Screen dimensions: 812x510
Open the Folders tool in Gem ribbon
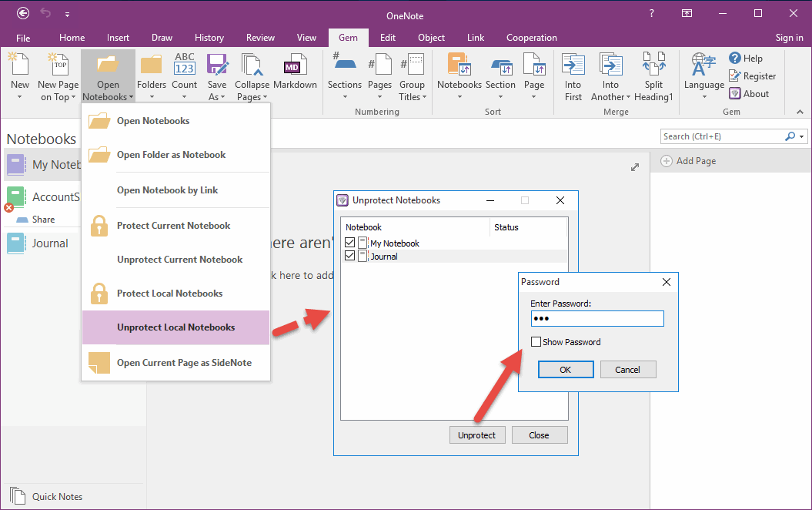[x=151, y=64]
